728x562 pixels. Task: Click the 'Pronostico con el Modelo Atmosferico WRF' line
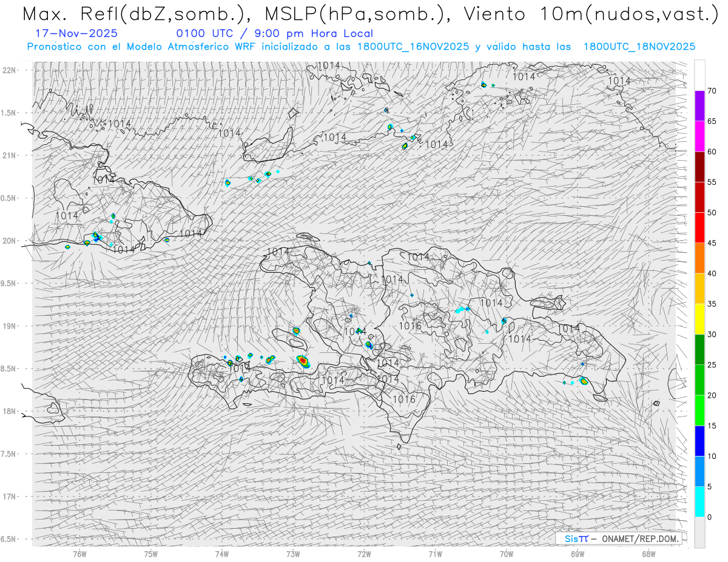coord(361,47)
